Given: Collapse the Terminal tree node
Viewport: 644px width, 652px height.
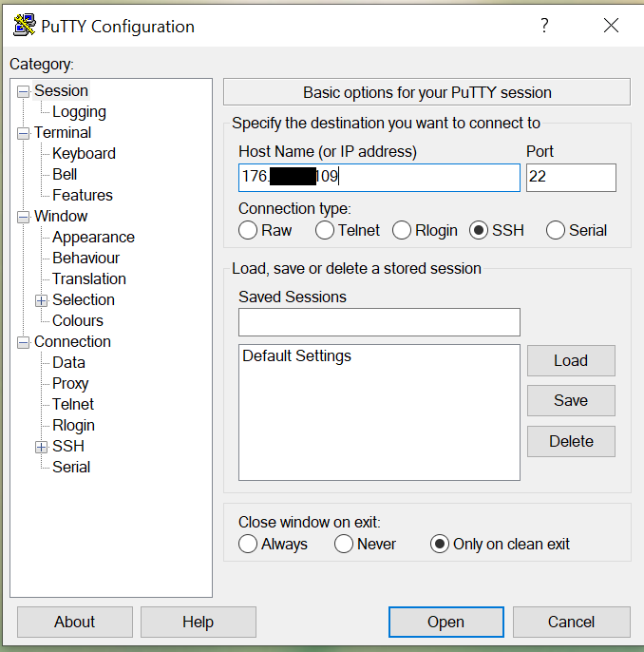Looking at the screenshot, I should click(x=23, y=133).
